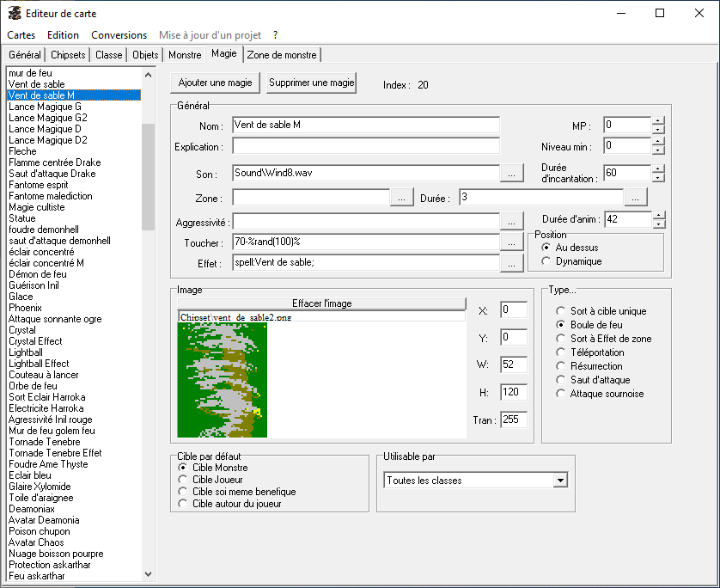
Task: Switch to the Monstre tab
Action: tap(185, 55)
